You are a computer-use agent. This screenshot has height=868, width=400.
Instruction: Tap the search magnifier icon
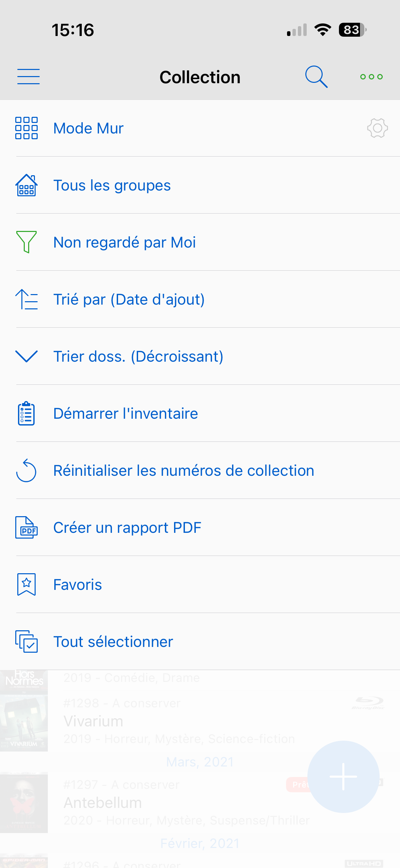pyautogui.click(x=316, y=77)
